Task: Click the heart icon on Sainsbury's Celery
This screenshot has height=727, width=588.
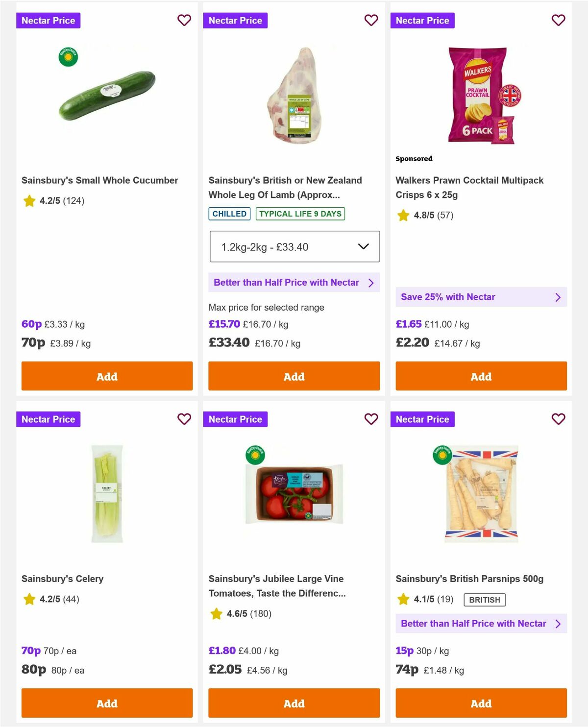Action: [x=184, y=419]
